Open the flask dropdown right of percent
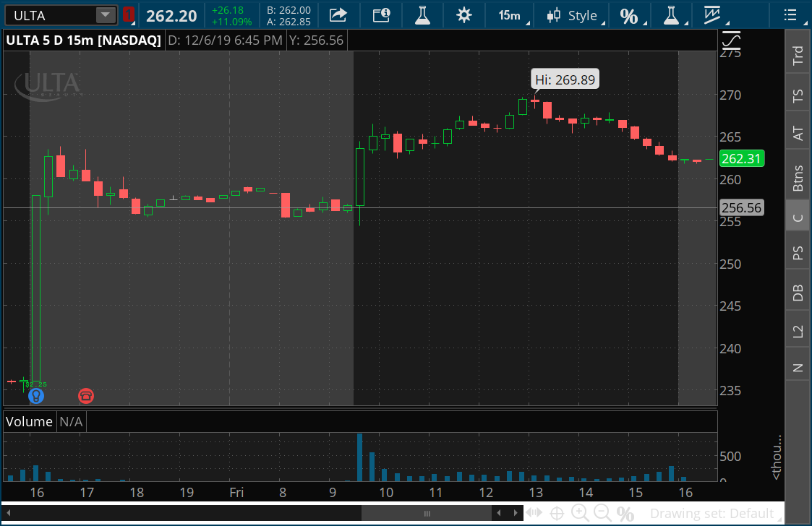812x526 pixels. pyautogui.click(x=675, y=15)
